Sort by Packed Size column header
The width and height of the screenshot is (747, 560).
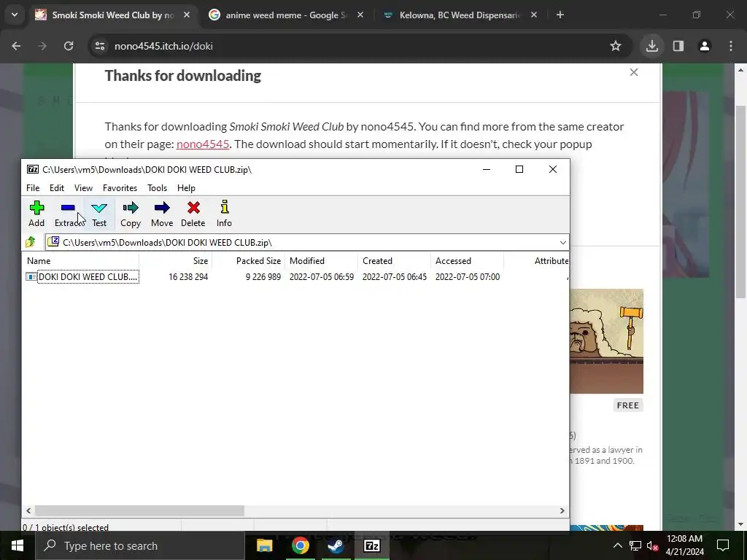[248, 260]
